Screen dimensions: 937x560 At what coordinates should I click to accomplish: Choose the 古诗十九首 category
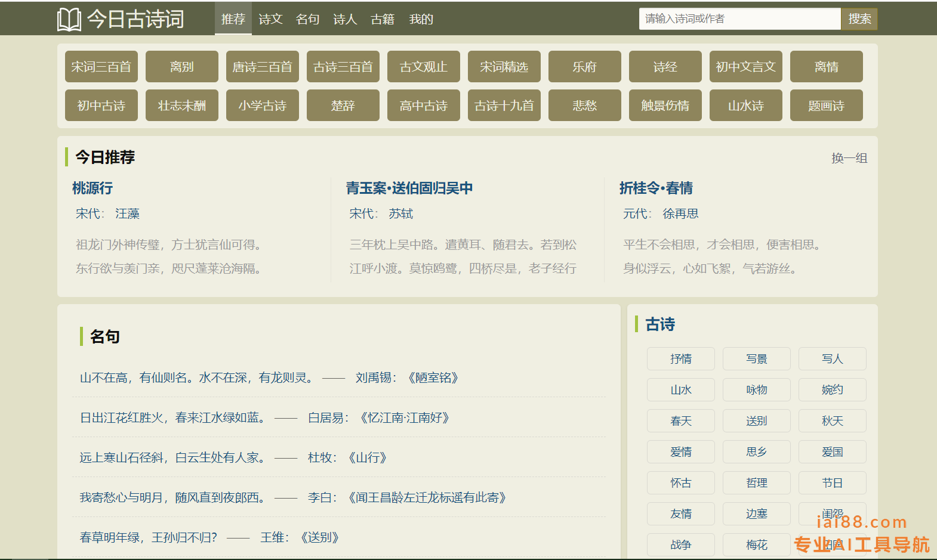pyautogui.click(x=504, y=105)
